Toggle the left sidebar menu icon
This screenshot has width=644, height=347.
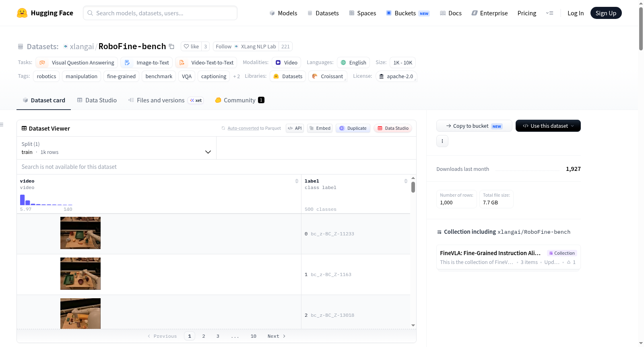[2, 125]
